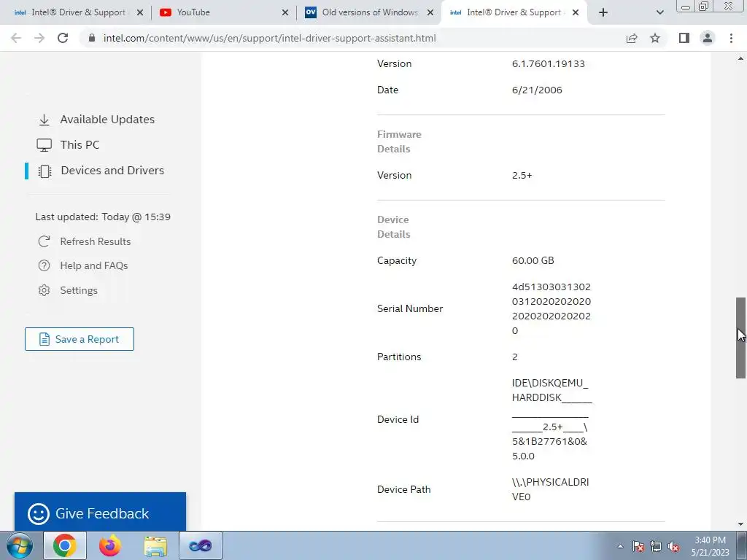Image resolution: width=747 pixels, height=560 pixels.
Task: Open a new browser tab
Action: point(603,12)
